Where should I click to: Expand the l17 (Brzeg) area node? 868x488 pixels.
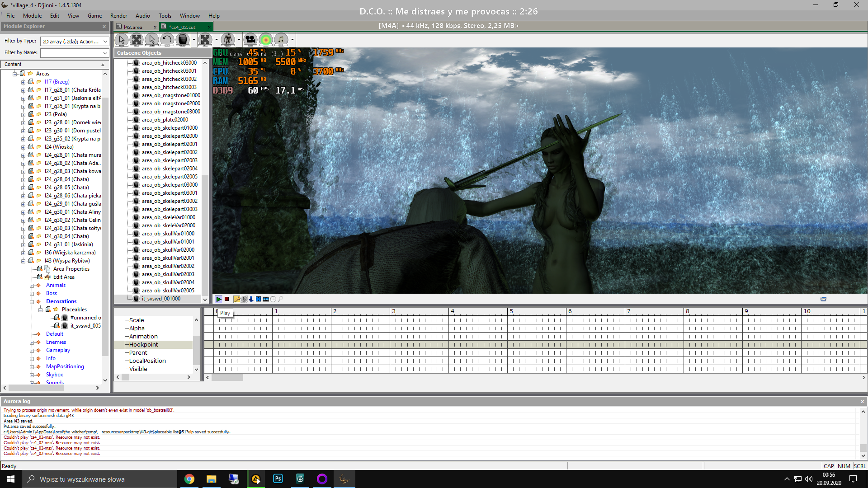pyautogui.click(x=23, y=82)
